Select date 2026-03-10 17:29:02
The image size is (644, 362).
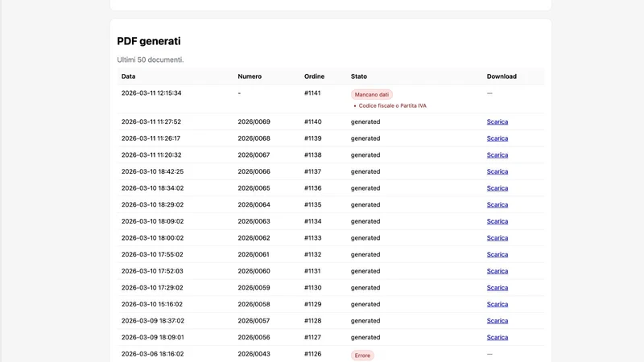(x=152, y=288)
